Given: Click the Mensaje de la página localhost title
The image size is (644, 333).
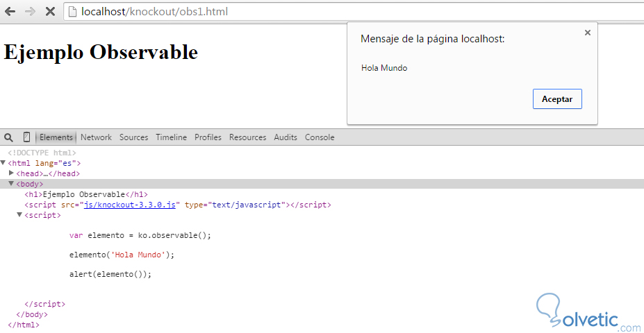Looking at the screenshot, I should point(433,40).
